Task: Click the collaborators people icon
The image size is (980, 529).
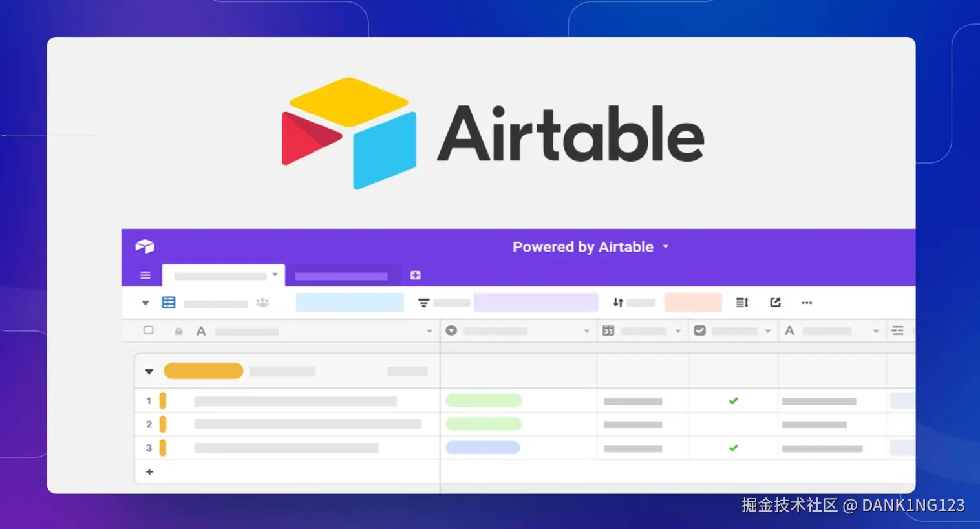Action: coord(262,303)
